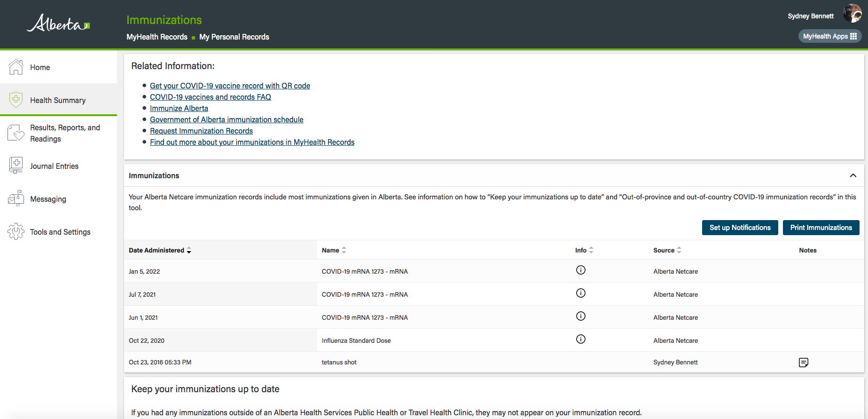Click the Immunizations page title

tap(164, 20)
